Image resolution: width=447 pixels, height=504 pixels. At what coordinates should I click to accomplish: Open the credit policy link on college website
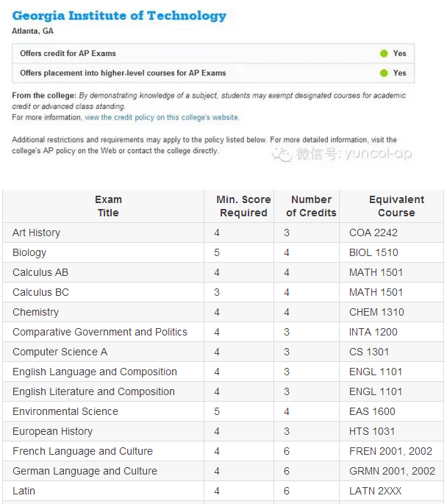click(162, 117)
